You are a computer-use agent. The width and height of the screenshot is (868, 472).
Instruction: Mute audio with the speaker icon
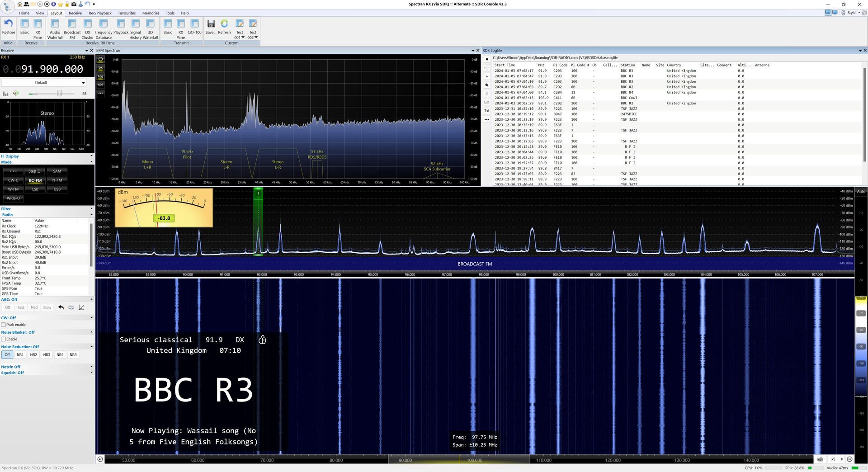coord(16,94)
